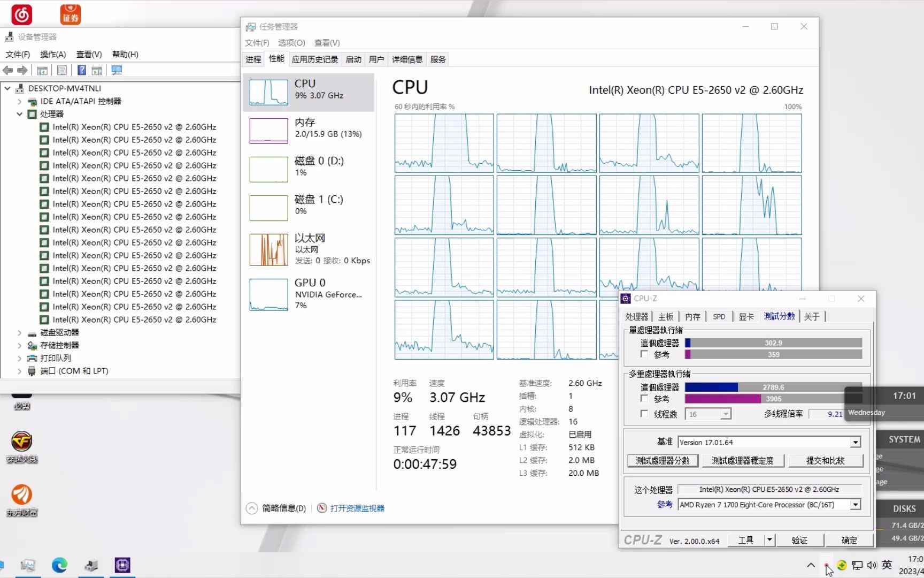924x578 pixels.
Task: Show hidden system tray icons chevron
Action: tap(811, 565)
